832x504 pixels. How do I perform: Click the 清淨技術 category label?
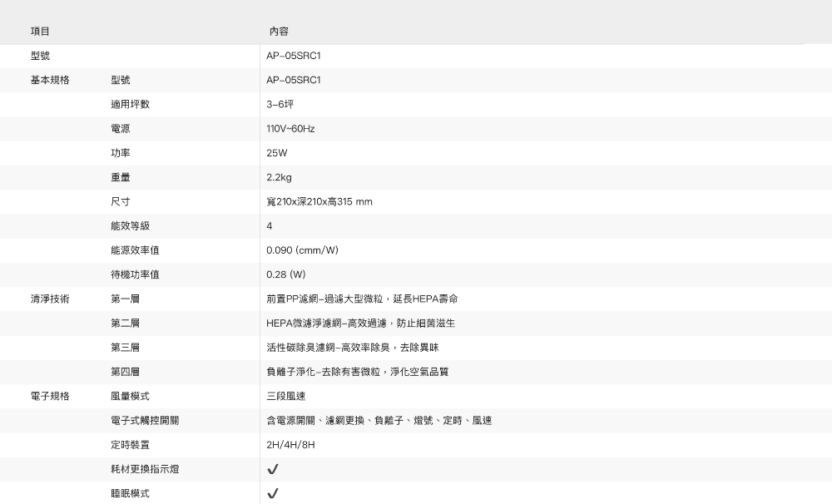pos(50,299)
